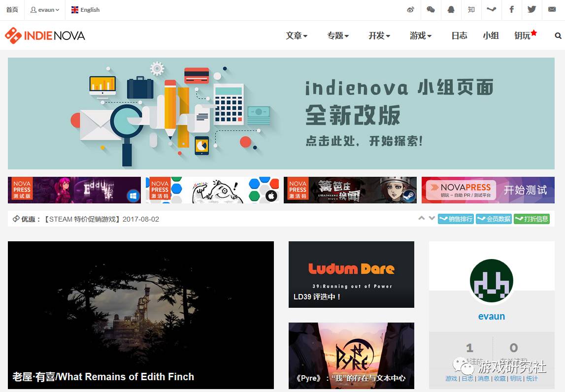Expand the 游戏 menu
The width and height of the screenshot is (565, 392).
tap(421, 35)
